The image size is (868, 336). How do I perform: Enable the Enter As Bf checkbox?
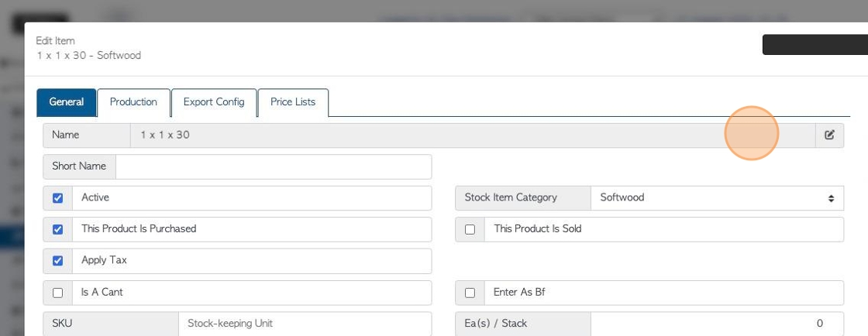(x=470, y=293)
